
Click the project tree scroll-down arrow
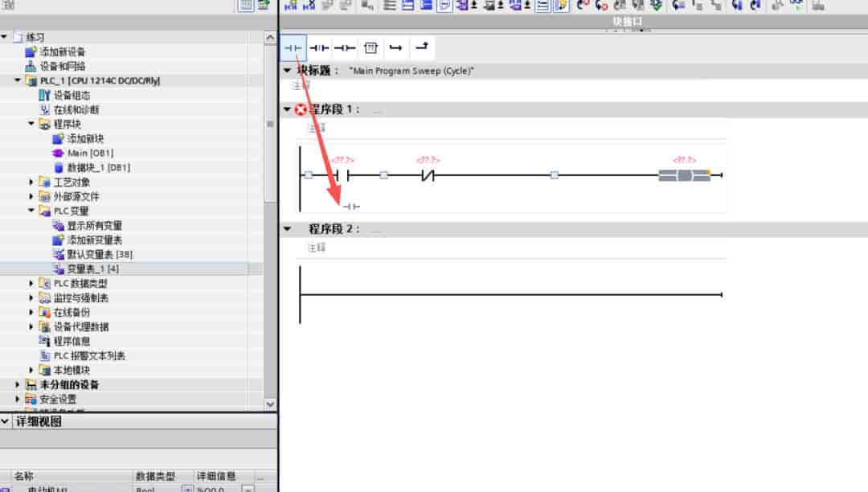point(270,404)
